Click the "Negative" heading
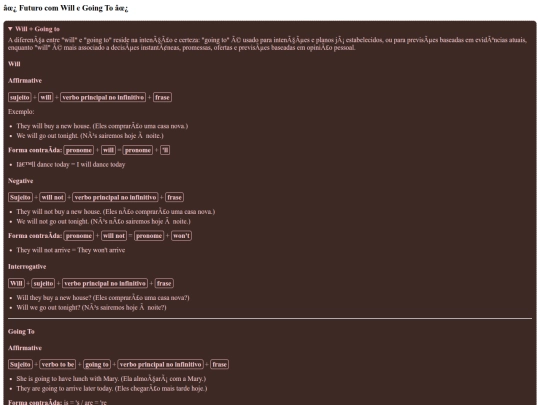This screenshot has width=540, height=405. tap(21, 181)
